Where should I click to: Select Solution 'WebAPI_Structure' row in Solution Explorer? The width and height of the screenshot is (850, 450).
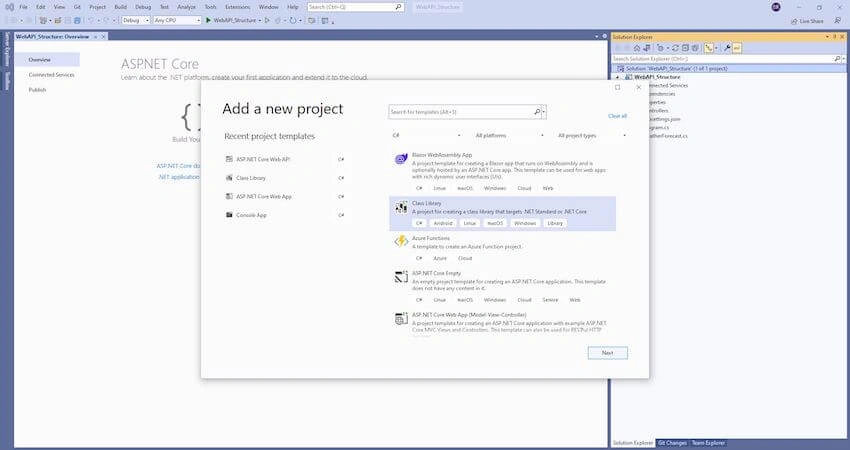pos(727,69)
